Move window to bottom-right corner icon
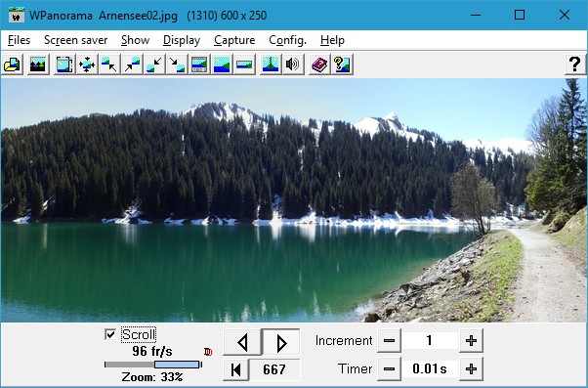This screenshot has width=588, height=388. 177,65
